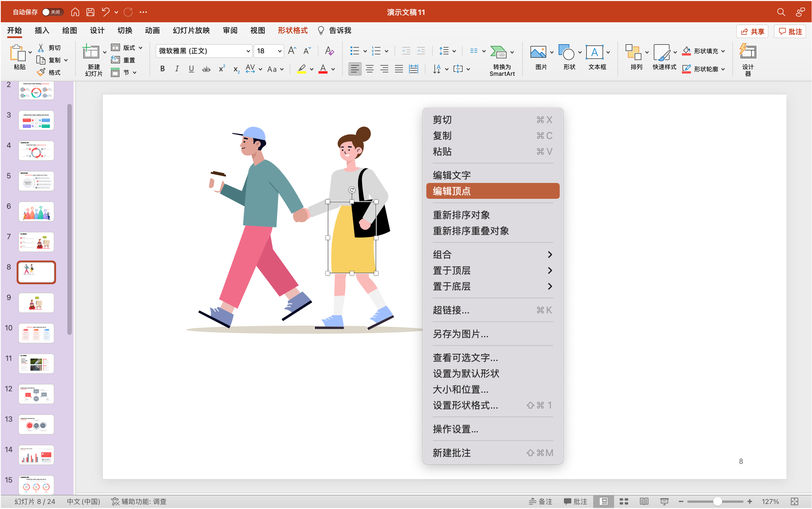Click the Save icon in title bar
The height and width of the screenshot is (509, 812).
tap(90, 12)
